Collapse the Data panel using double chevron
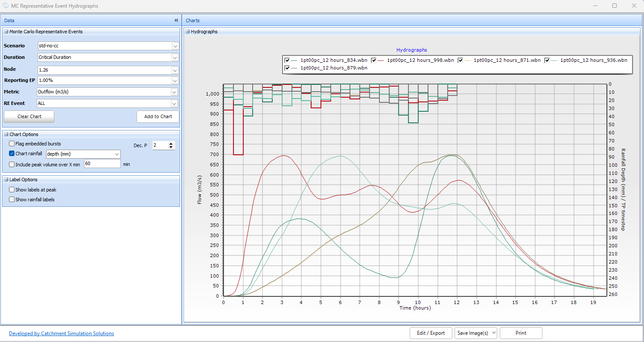 coord(176,20)
